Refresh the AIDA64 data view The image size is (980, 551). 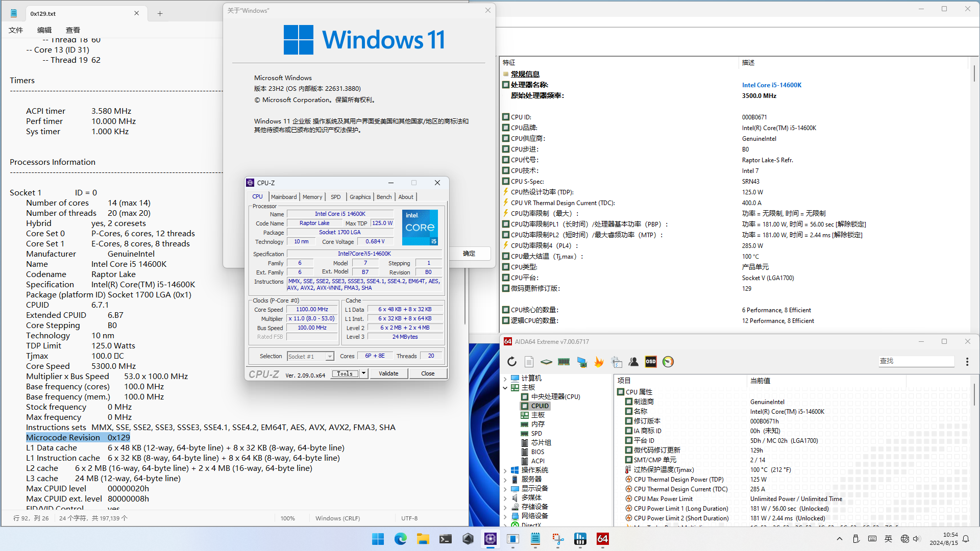(512, 361)
